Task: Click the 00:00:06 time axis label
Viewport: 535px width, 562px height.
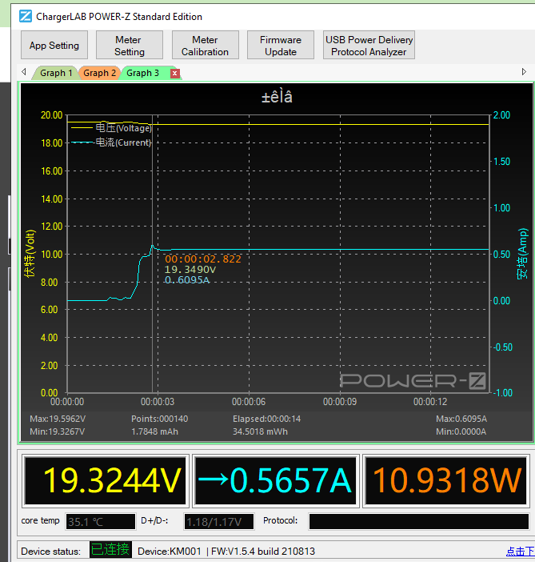Action: pyautogui.click(x=248, y=401)
